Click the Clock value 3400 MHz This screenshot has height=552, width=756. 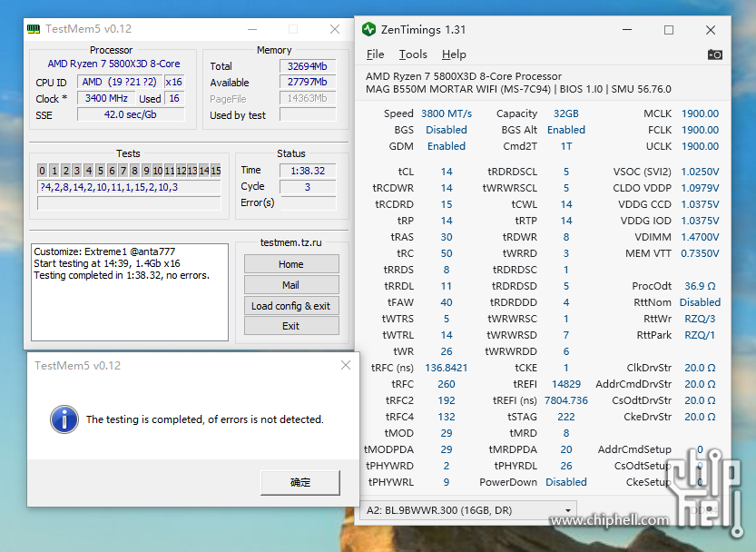[106, 98]
